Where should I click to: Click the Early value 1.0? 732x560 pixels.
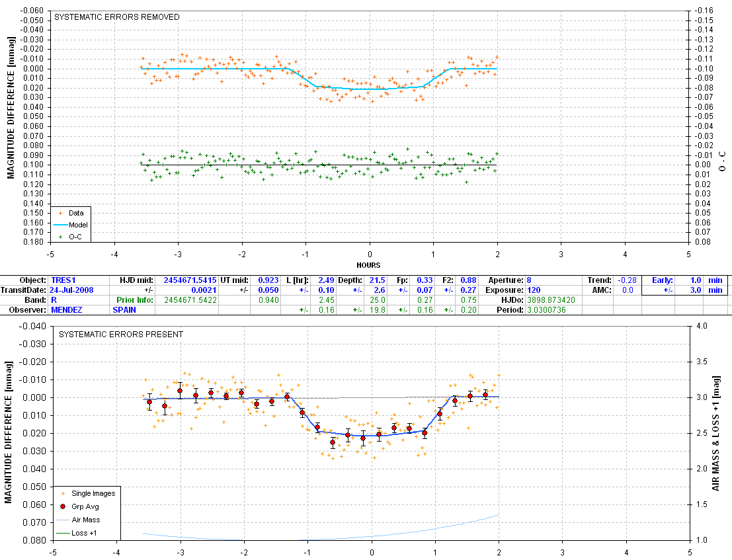click(696, 280)
